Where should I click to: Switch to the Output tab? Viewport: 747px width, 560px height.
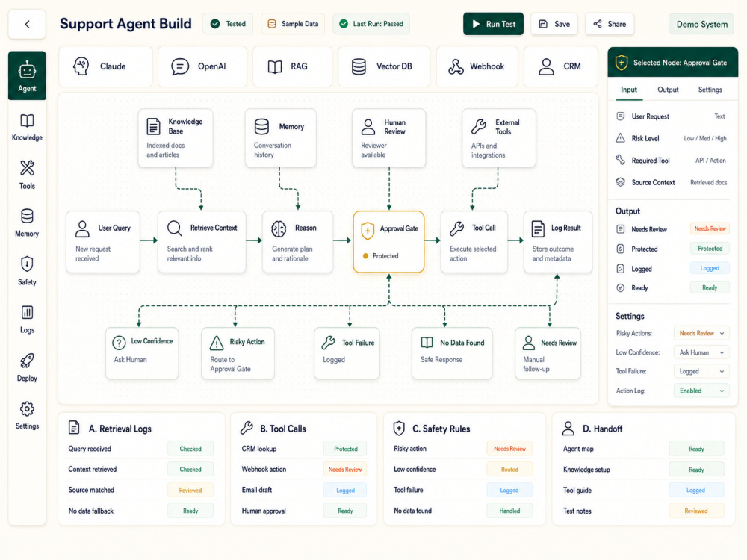coord(668,90)
